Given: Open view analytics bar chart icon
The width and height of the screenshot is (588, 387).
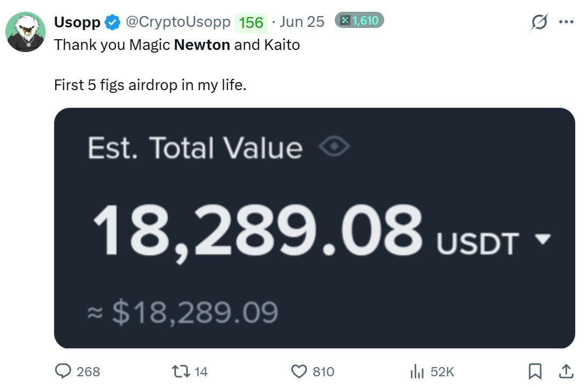Looking at the screenshot, I should [417, 371].
